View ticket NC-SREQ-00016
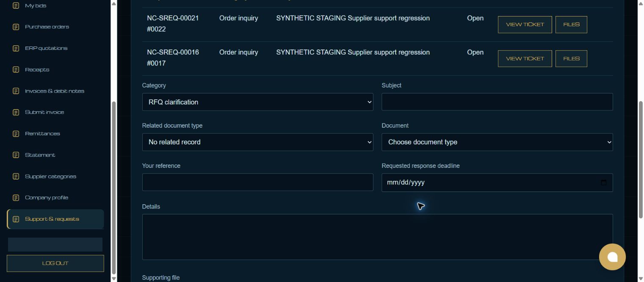This screenshot has height=282, width=644. tap(525, 59)
